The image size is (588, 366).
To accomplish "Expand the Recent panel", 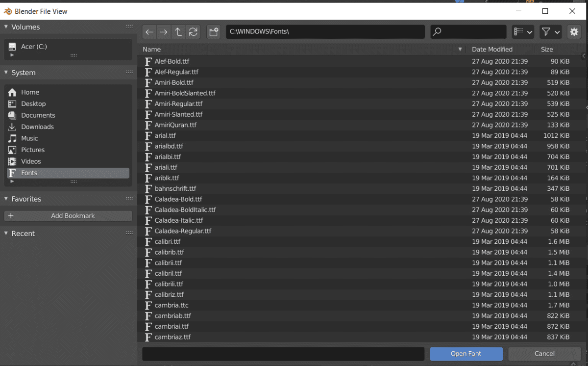I will (x=7, y=234).
